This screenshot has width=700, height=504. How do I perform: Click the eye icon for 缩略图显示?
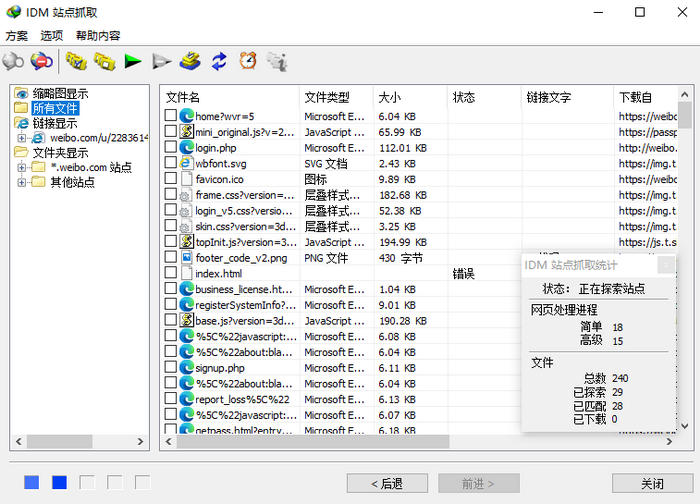(x=21, y=93)
